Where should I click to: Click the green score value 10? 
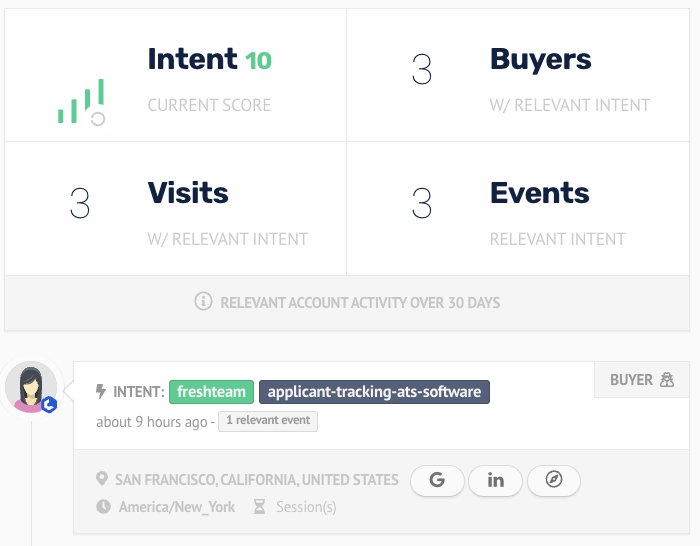point(258,61)
